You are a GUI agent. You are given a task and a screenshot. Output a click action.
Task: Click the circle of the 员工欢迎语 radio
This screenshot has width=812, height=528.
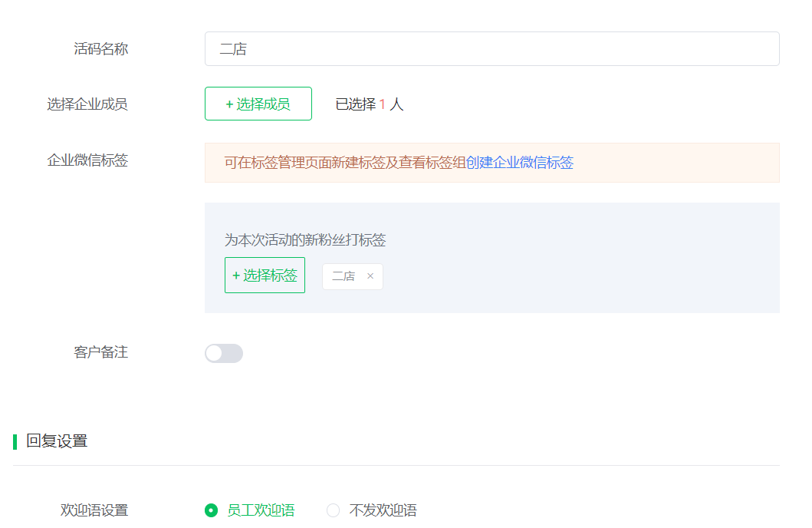coord(211,510)
